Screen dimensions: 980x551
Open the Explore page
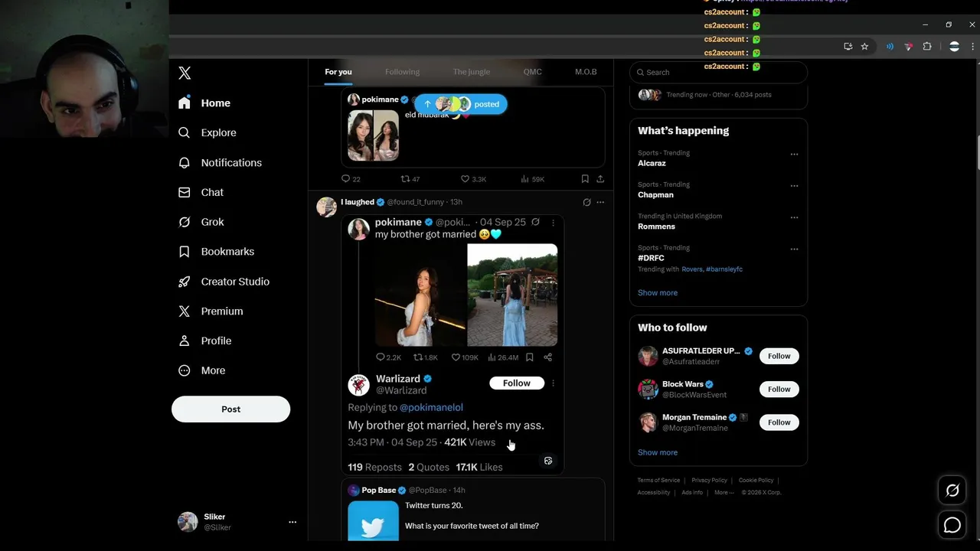[x=207, y=132]
